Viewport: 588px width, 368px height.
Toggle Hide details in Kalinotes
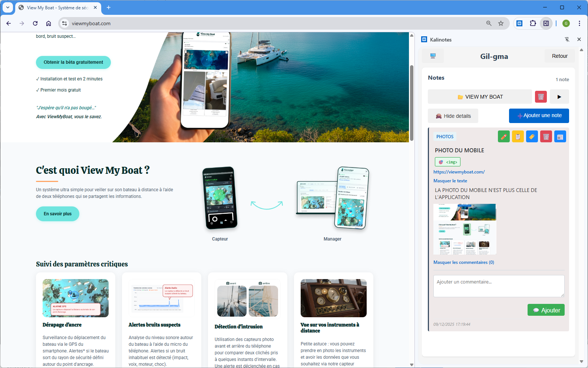[x=453, y=116]
